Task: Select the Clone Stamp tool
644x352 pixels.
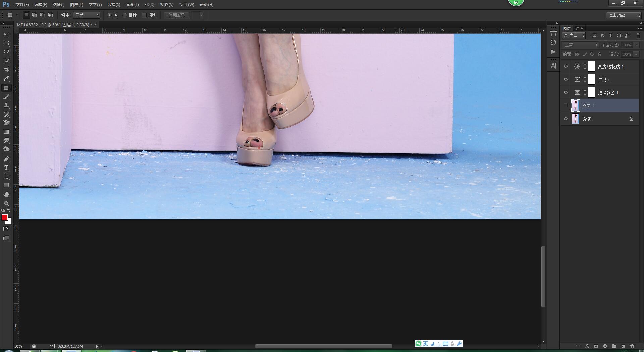Action: coord(6,105)
